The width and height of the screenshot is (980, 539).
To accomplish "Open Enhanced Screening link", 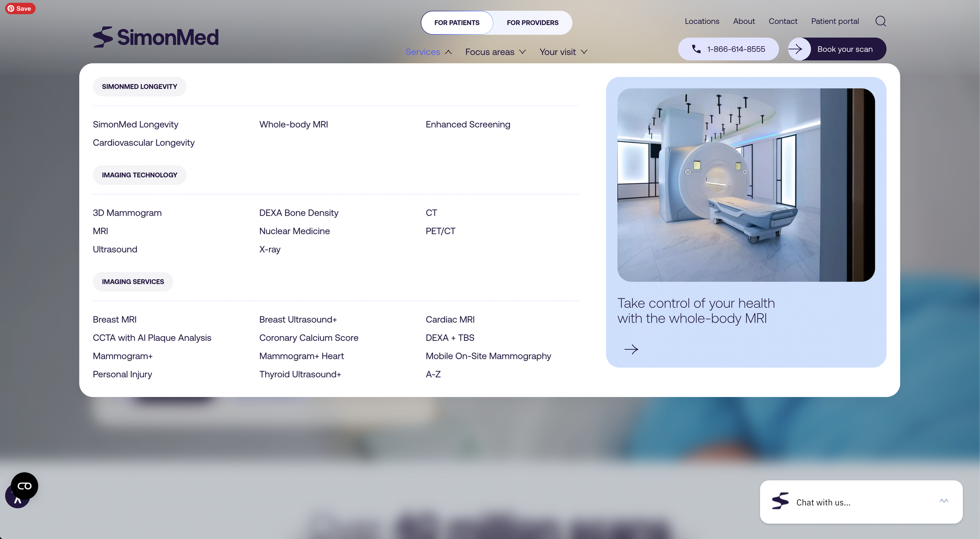I will [x=468, y=124].
